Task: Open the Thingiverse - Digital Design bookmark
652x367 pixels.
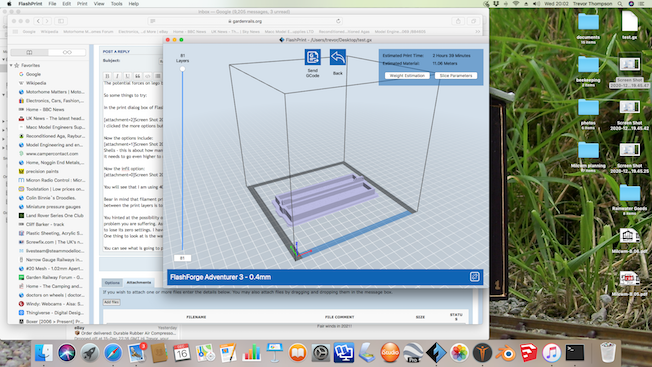Action: (54, 313)
